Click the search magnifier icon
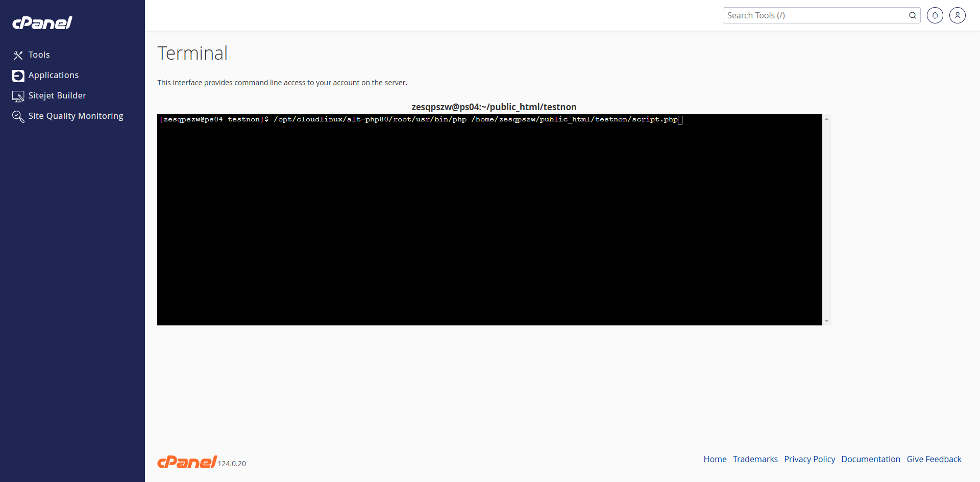 913,15
